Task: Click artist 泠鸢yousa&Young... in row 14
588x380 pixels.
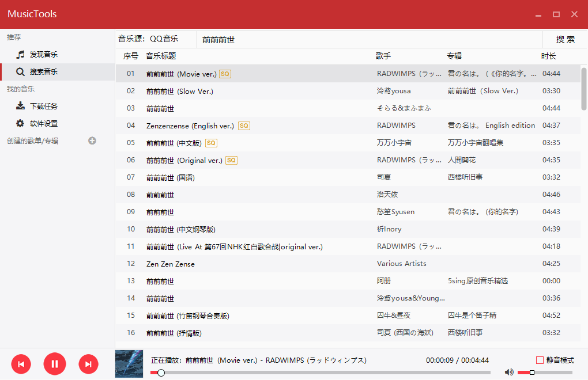Action: [411, 298]
